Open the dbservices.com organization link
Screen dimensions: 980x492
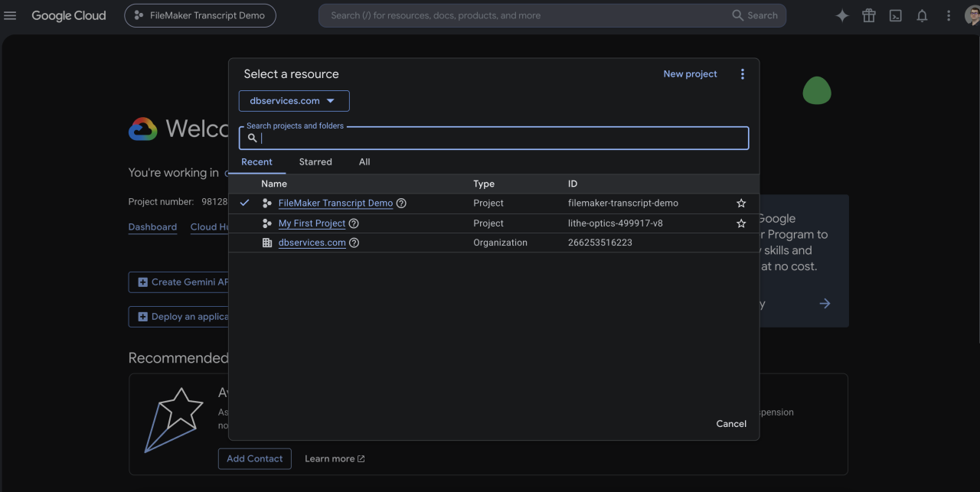tap(312, 243)
